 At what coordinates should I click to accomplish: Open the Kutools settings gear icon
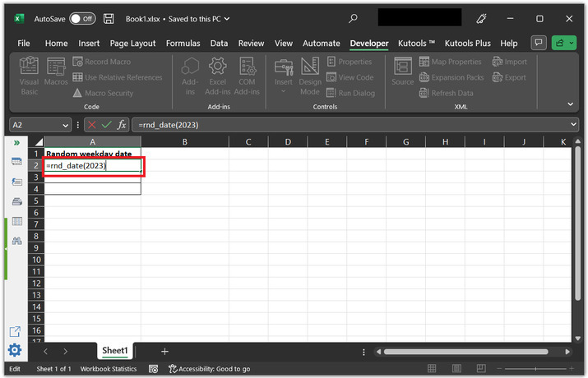pyautogui.click(x=15, y=350)
